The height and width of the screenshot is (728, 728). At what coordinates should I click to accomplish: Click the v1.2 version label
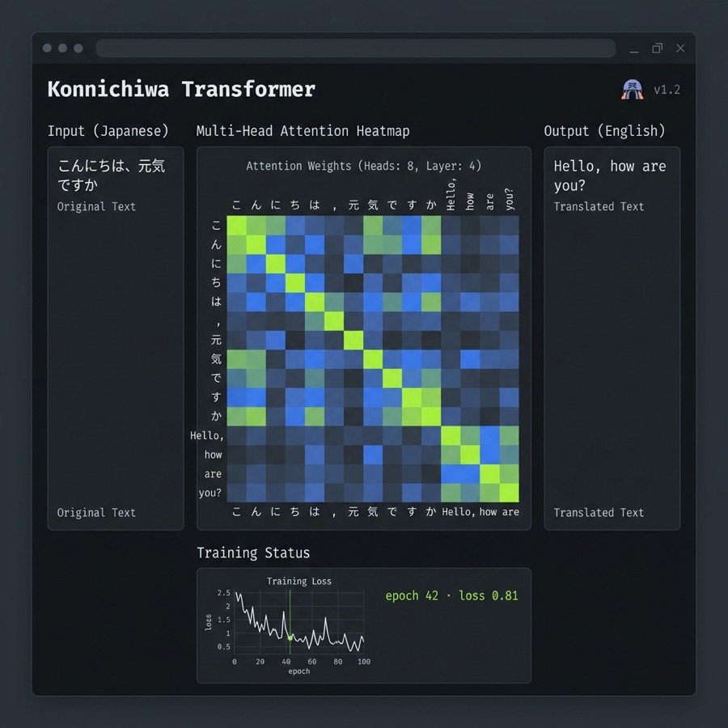(x=667, y=90)
